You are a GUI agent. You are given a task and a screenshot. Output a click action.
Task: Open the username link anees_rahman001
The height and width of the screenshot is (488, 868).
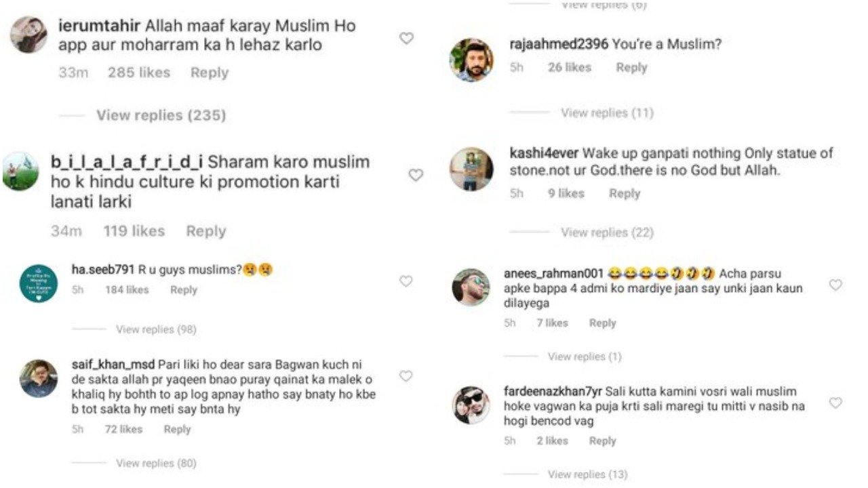coord(553,274)
